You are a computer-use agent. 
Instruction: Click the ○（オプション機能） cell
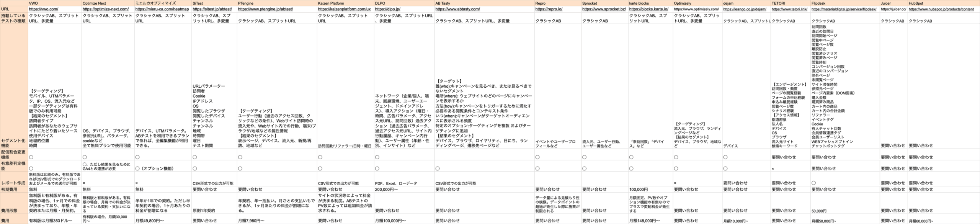point(163,166)
